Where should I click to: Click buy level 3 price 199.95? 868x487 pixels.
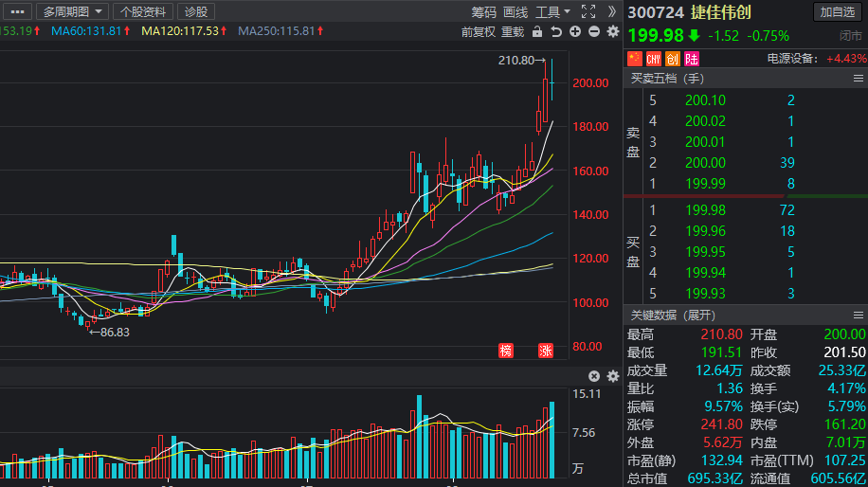click(705, 252)
